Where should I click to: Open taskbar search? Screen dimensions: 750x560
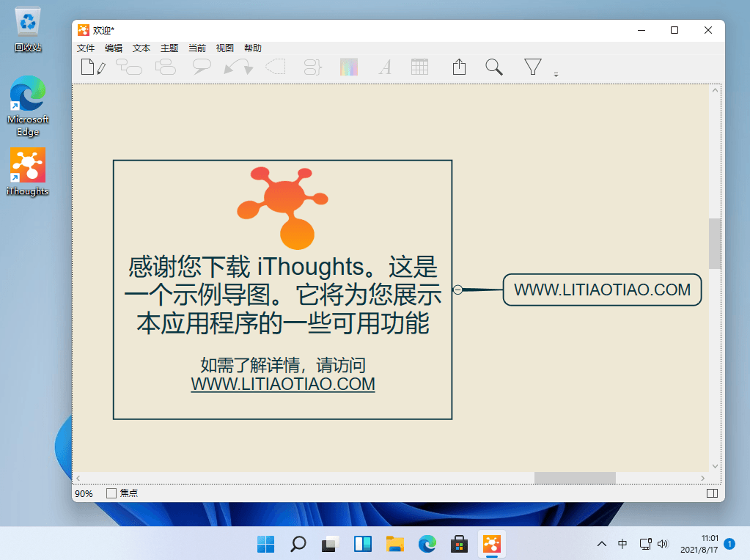[x=298, y=544]
